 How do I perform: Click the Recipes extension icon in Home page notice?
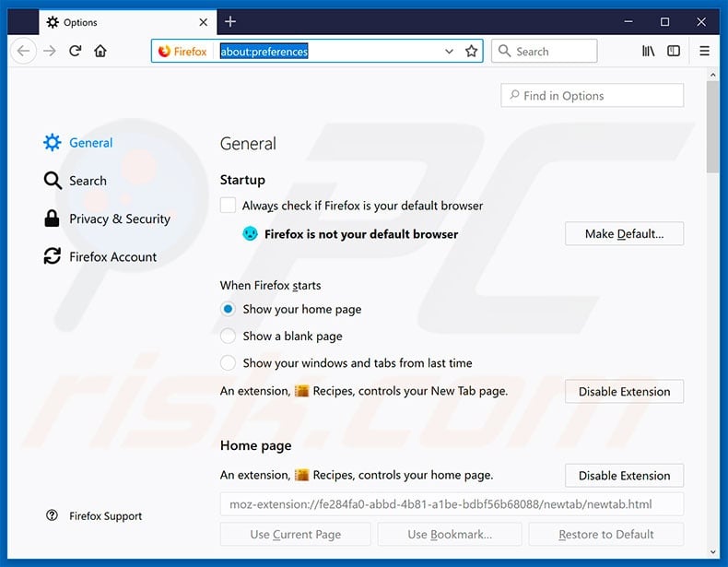click(301, 475)
